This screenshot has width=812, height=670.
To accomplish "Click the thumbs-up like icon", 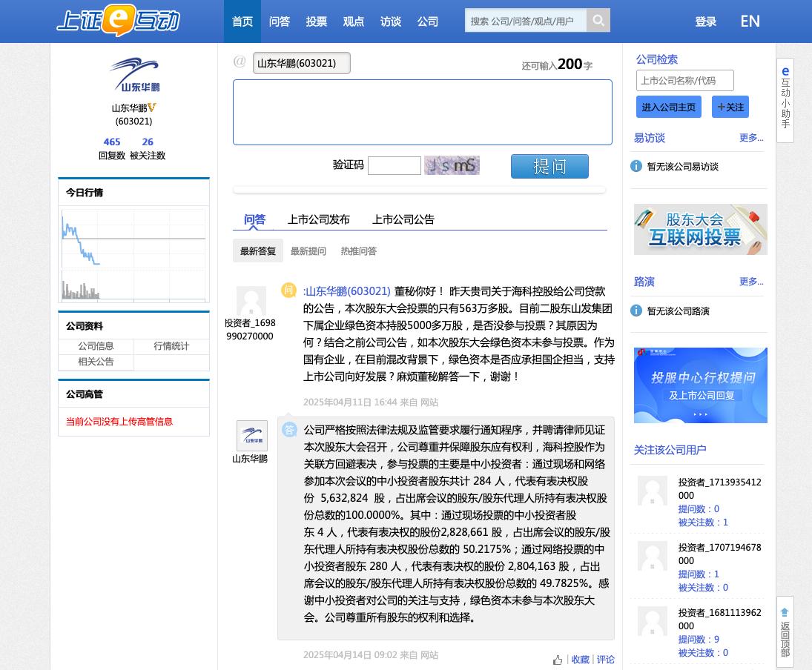I will point(558,660).
